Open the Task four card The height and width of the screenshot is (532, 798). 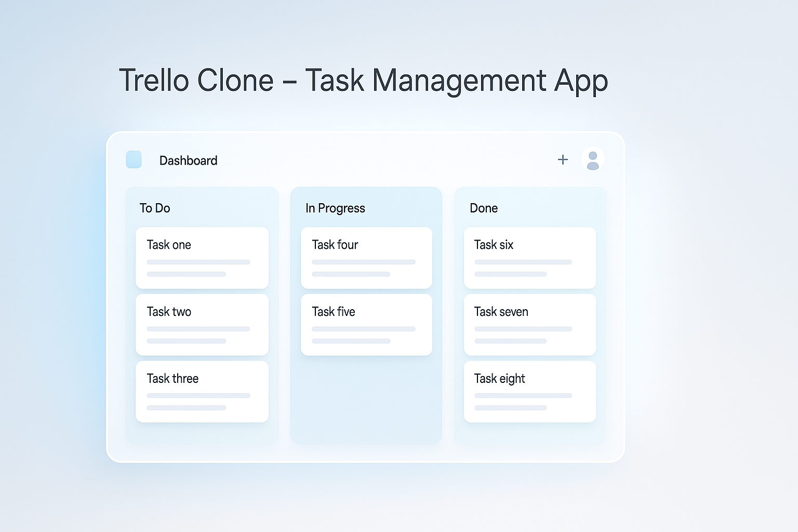[x=366, y=257]
